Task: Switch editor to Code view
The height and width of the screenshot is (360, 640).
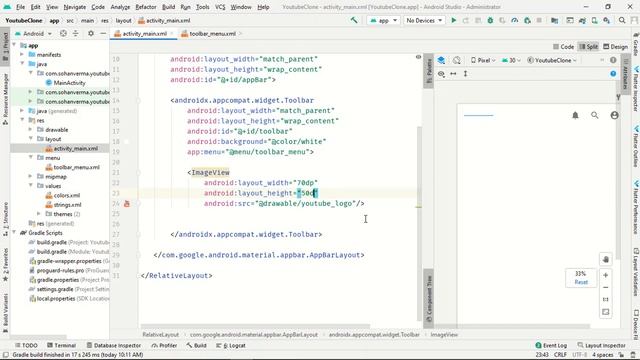Action: point(564,47)
